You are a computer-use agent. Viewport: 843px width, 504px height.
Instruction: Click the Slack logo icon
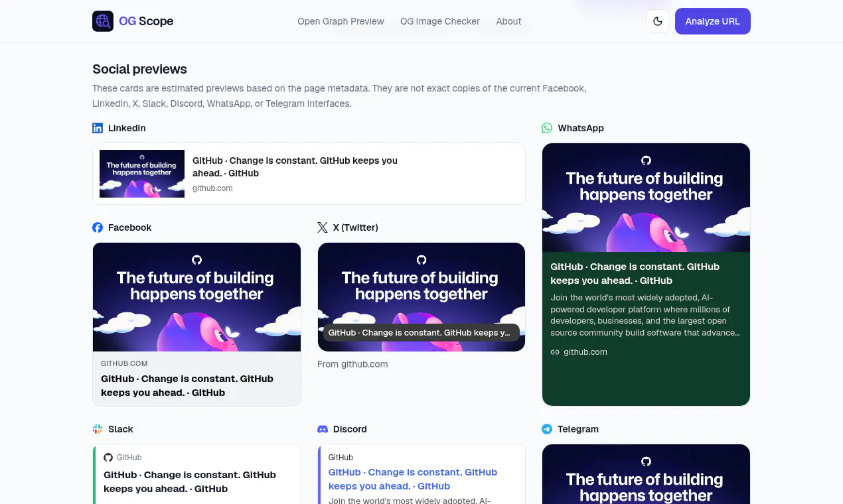98,429
